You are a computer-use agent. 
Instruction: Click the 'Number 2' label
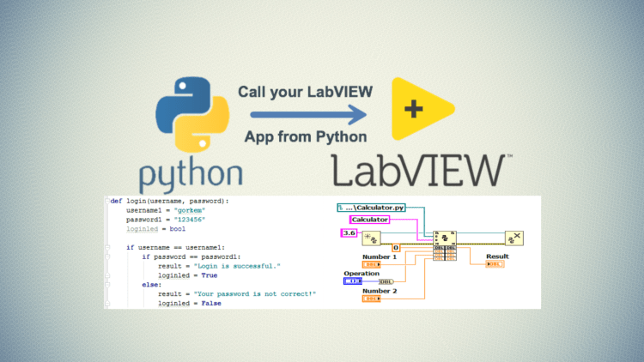point(380,291)
